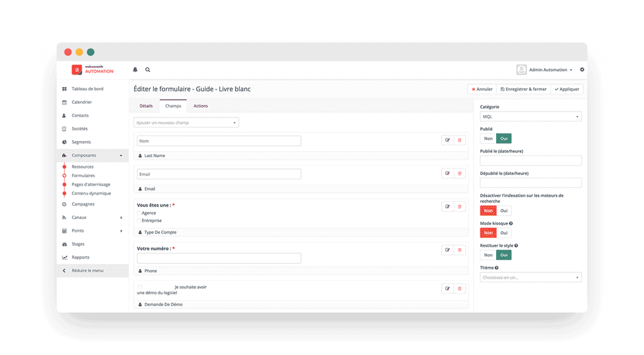Switch to the Détails tab
The width and height of the screenshot is (644, 355).
pos(146,106)
